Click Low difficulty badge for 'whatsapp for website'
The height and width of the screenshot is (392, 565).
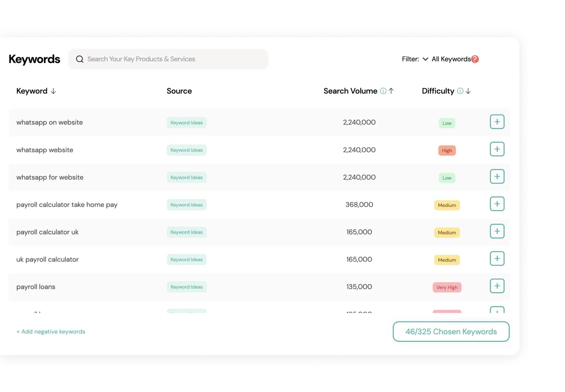tap(447, 178)
